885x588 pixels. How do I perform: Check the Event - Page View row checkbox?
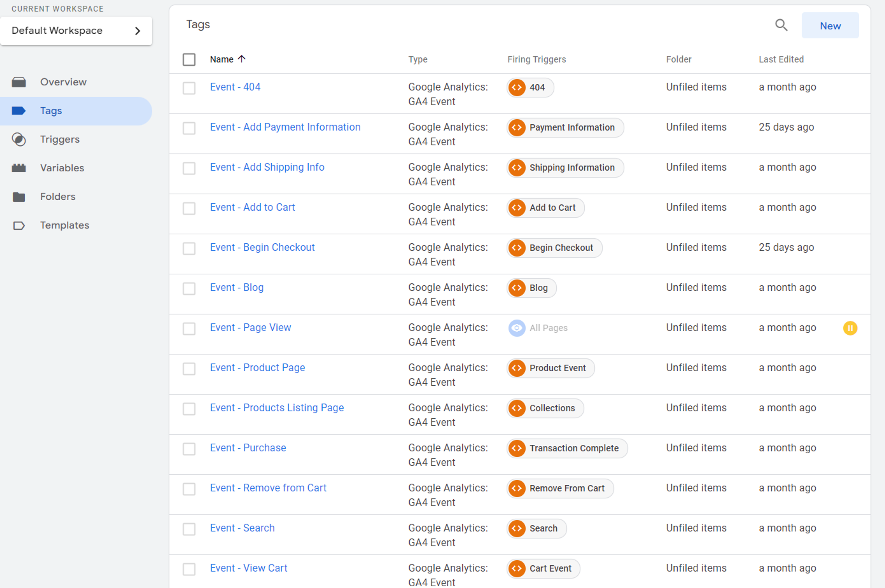189,329
